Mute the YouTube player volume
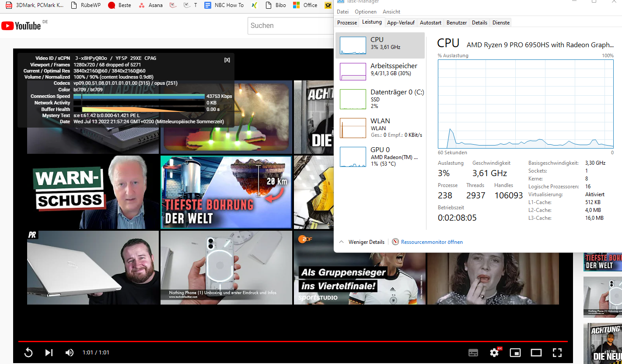Viewport: 622px width, 364px height. click(x=70, y=353)
